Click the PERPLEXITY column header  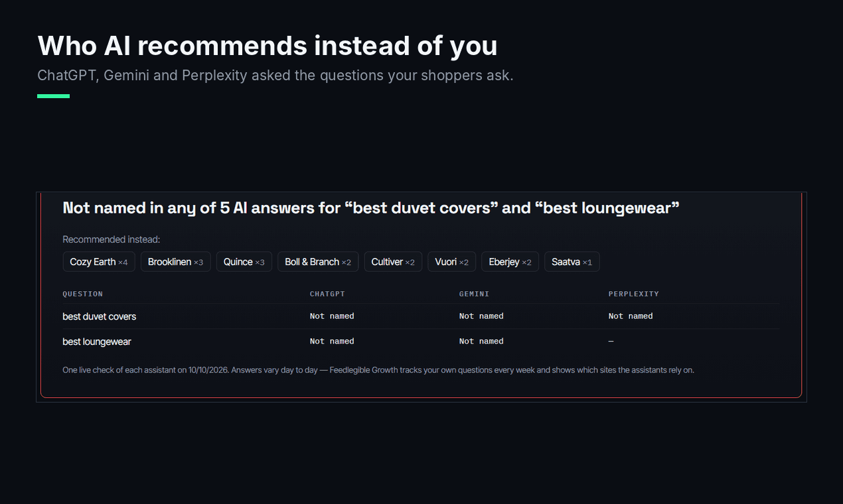(x=634, y=294)
